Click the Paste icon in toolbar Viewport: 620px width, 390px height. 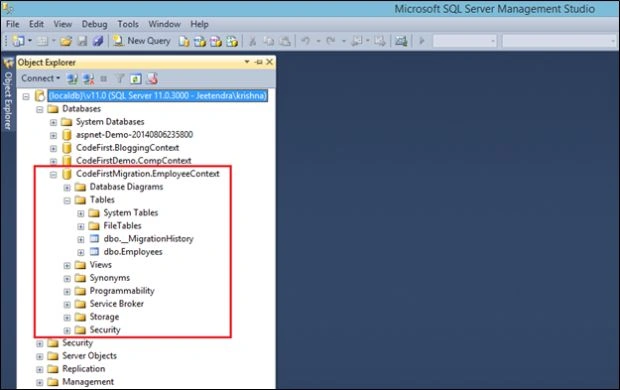(x=285, y=41)
